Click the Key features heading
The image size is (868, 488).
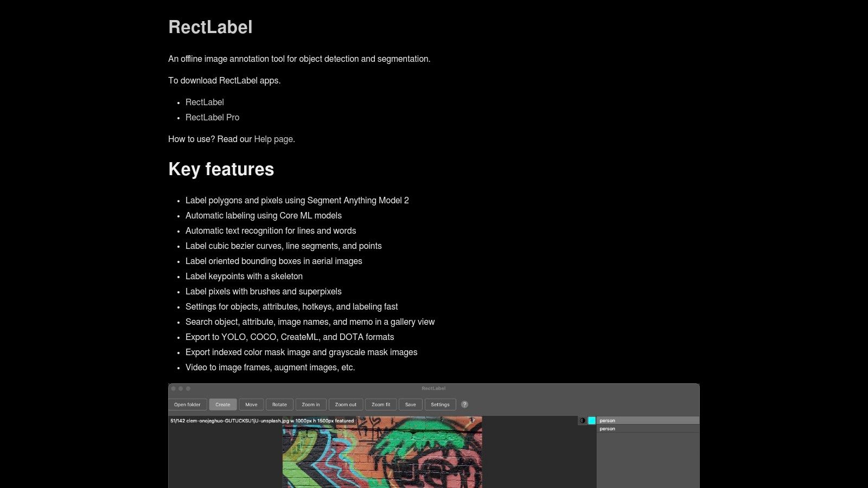pos(221,169)
